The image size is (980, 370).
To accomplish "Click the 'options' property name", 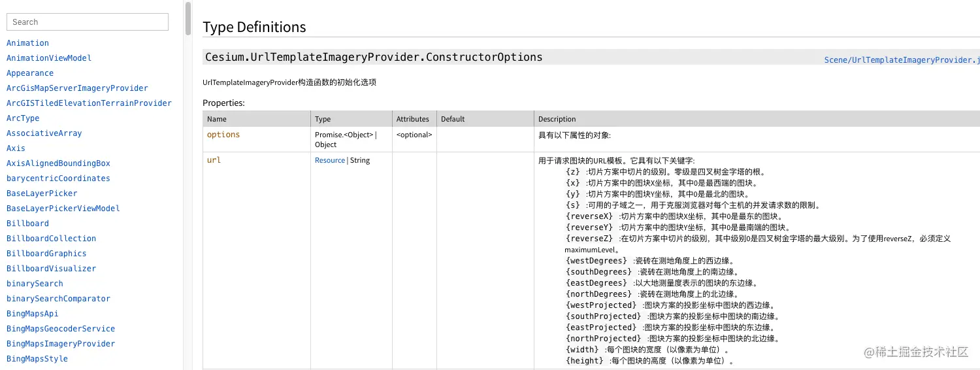I will pos(223,135).
